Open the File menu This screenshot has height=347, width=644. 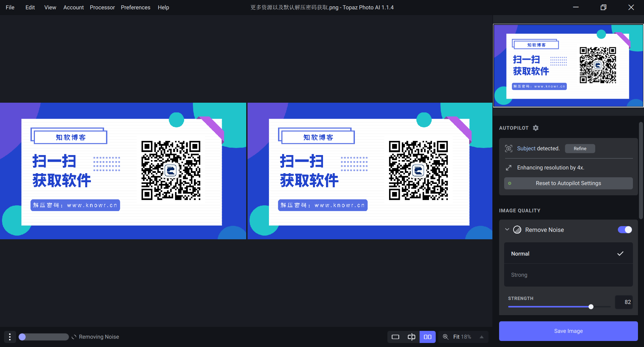(x=10, y=7)
